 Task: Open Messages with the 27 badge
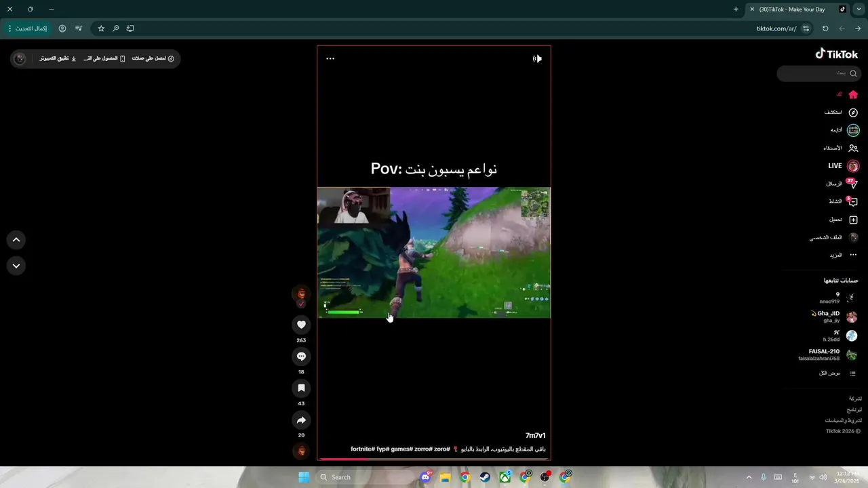842,184
